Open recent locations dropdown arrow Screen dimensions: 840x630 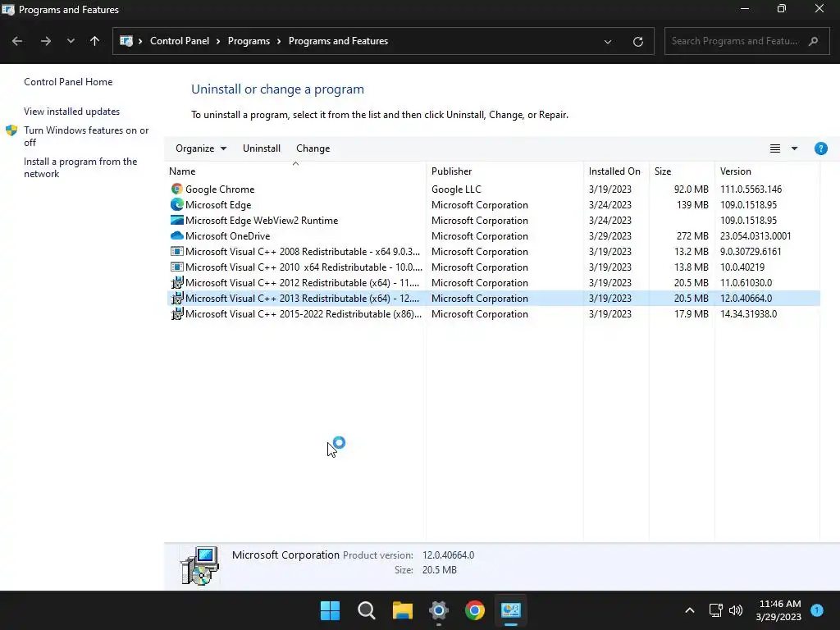coord(71,41)
